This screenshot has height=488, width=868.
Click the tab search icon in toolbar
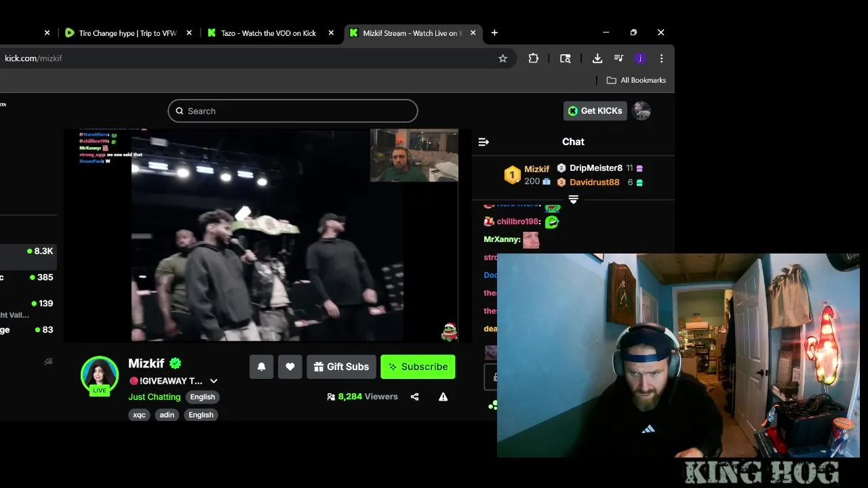tap(565, 58)
